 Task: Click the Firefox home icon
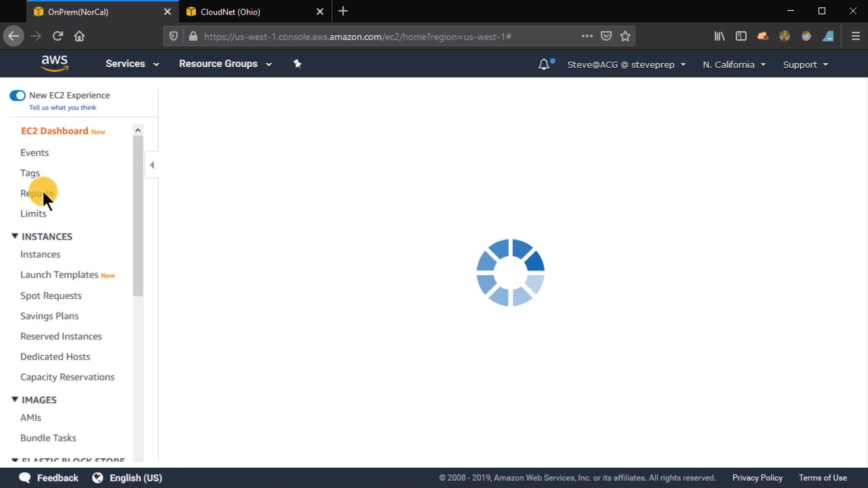80,36
